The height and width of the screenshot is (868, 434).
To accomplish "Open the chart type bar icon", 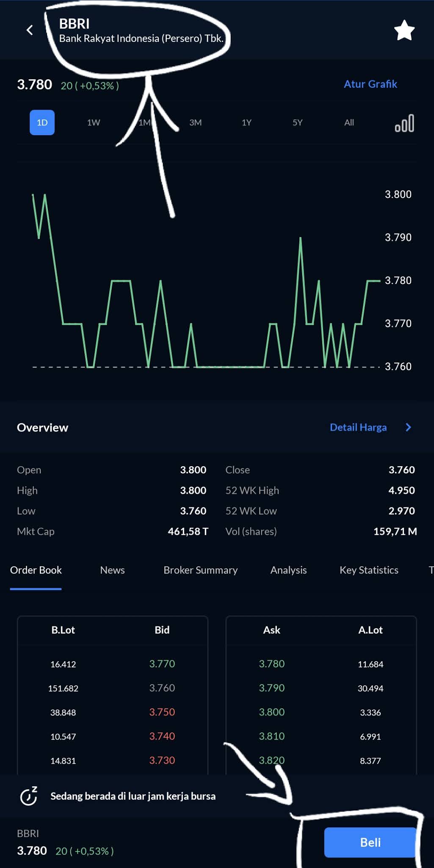I will (404, 123).
